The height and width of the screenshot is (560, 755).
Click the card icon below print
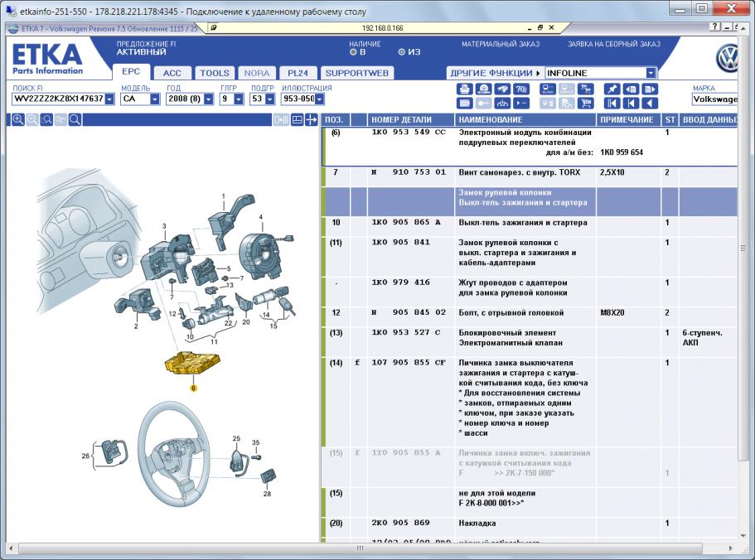point(465,103)
